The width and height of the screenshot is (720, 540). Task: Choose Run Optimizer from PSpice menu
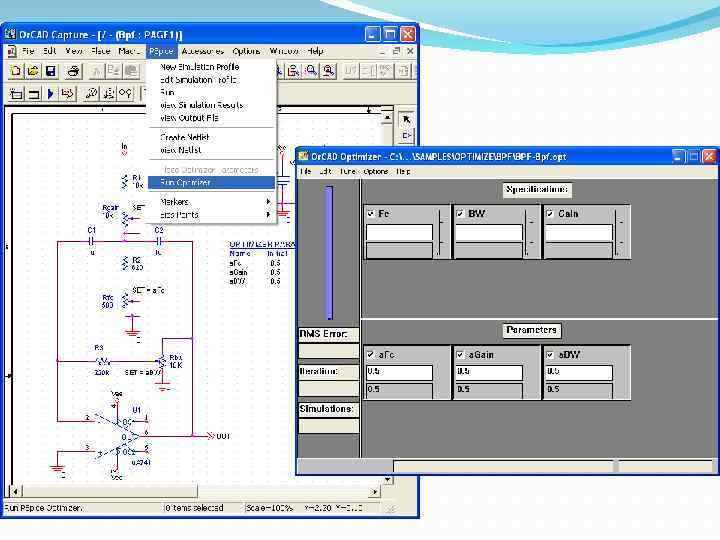pyautogui.click(x=211, y=182)
